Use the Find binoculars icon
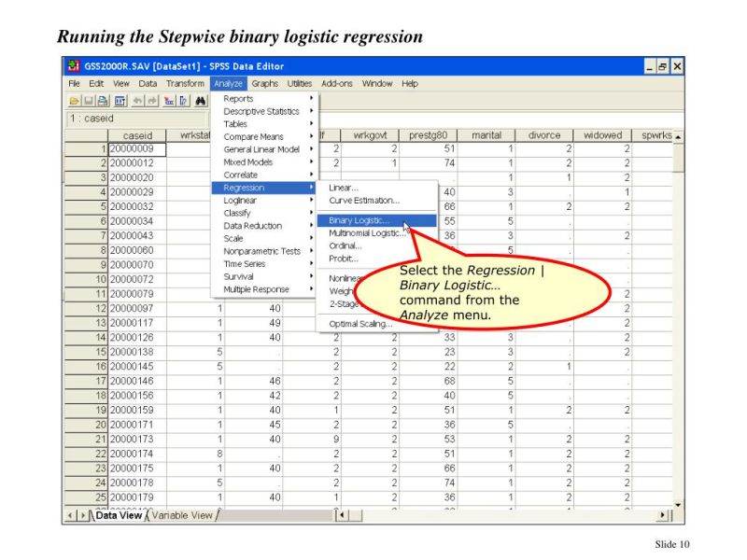The image size is (747, 560). [201, 101]
